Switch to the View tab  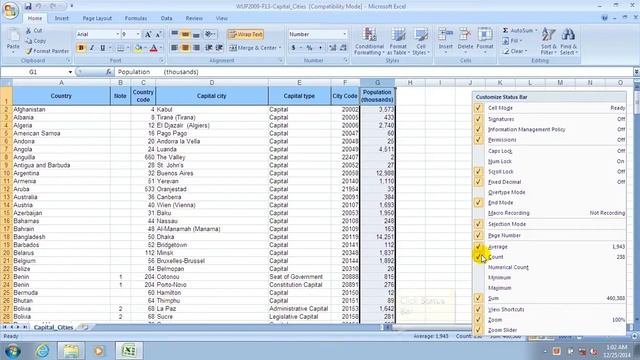pyautogui.click(x=222, y=18)
